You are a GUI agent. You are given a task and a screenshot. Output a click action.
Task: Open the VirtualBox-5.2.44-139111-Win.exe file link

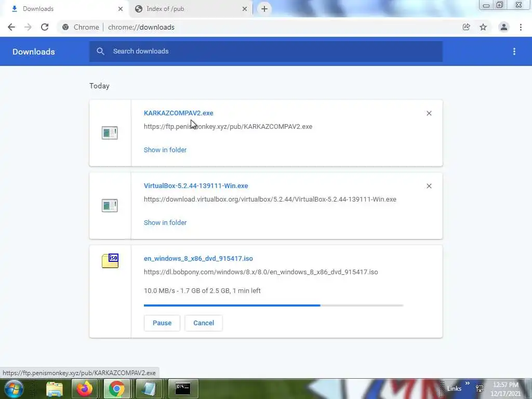click(x=196, y=185)
